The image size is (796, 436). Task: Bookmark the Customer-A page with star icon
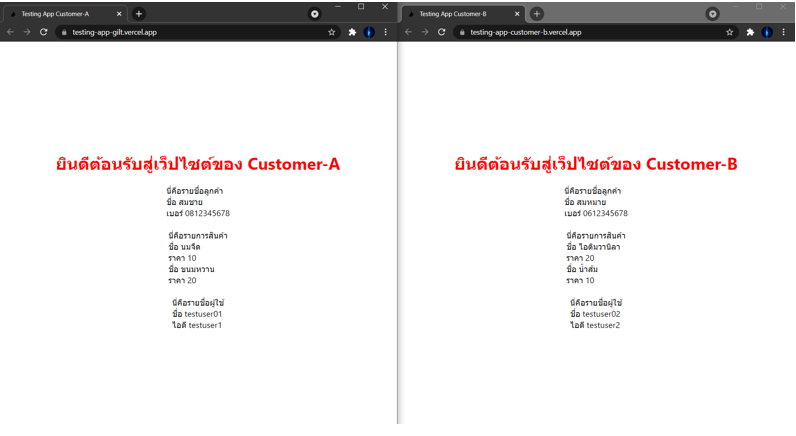(331, 32)
